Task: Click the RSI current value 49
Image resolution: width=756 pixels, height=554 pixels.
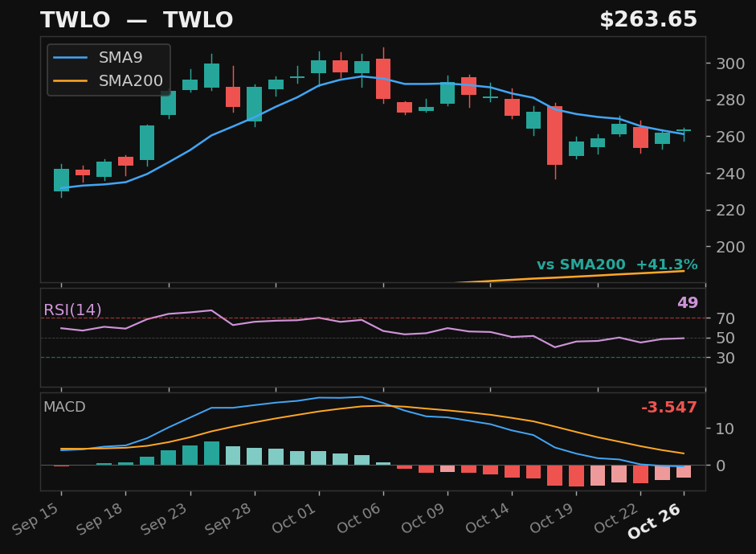Action: [688, 302]
